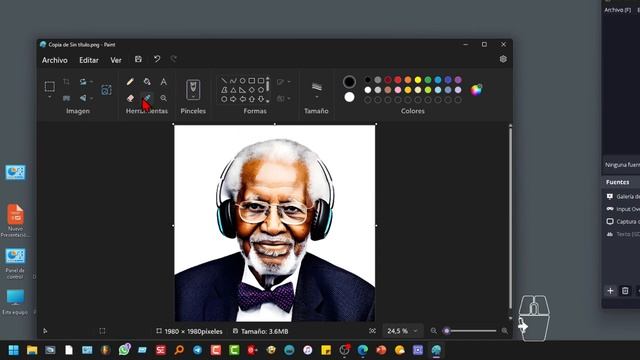Select the Pencil tool in Paint
This screenshot has height=360, width=640.
tap(130, 82)
